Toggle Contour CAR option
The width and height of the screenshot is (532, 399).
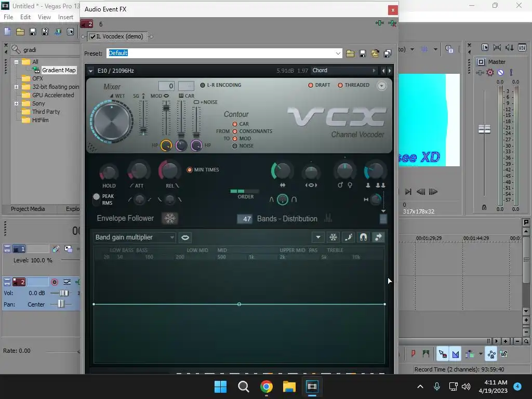[235, 124]
